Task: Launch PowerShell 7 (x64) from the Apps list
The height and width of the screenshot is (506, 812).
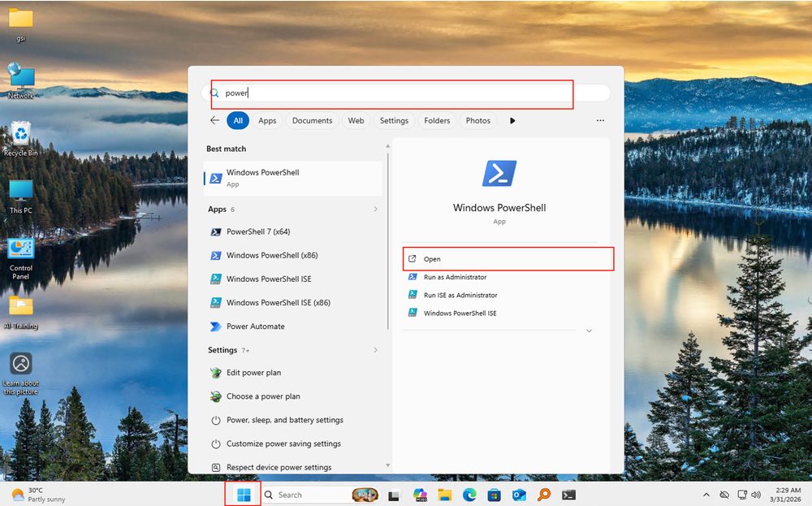Action: click(258, 231)
